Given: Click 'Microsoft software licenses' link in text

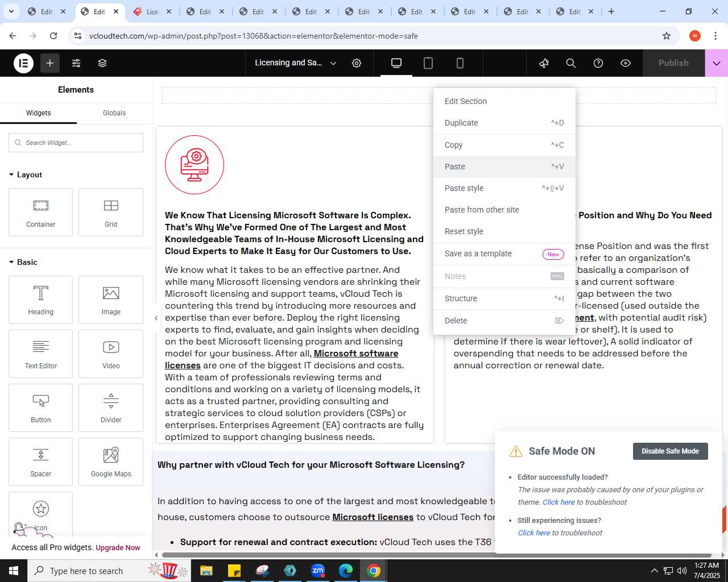Looking at the screenshot, I should 282,359.
